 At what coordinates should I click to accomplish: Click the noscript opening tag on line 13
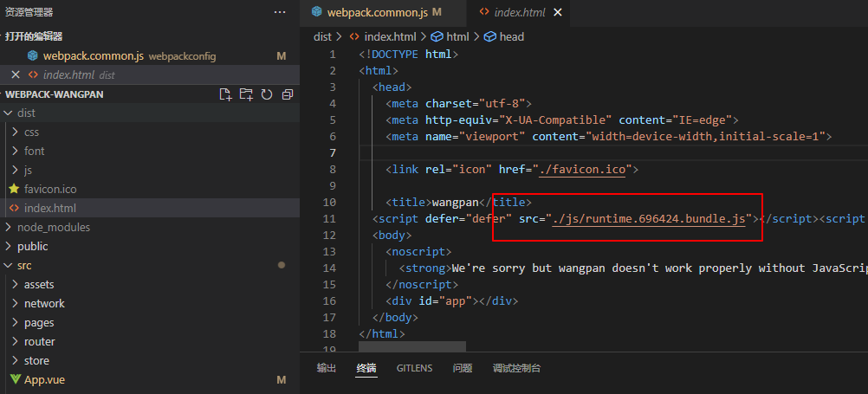[x=418, y=252]
